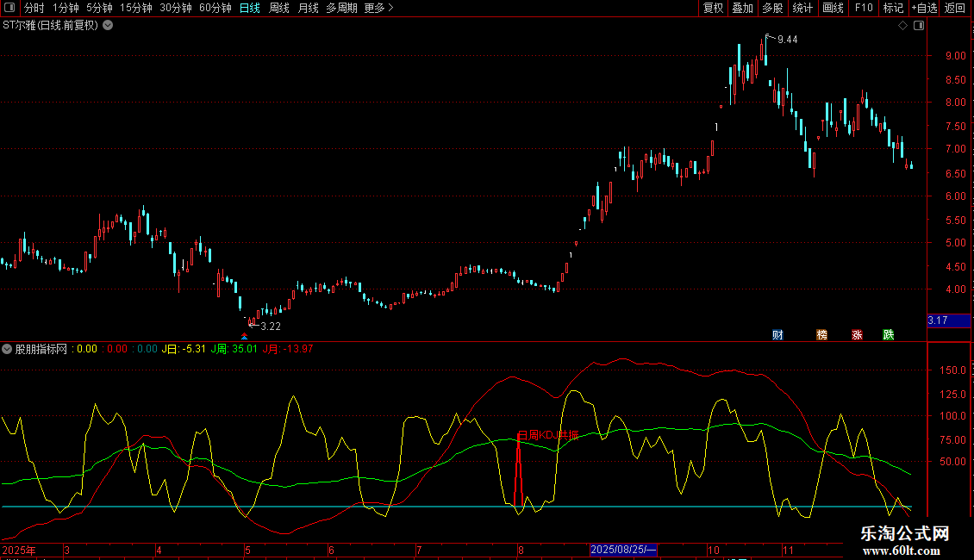
Task: Open F10 company info
Action: [864, 8]
